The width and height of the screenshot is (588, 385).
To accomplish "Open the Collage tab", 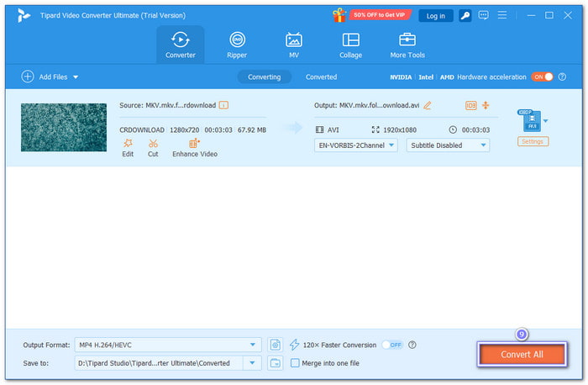I will click(x=350, y=45).
